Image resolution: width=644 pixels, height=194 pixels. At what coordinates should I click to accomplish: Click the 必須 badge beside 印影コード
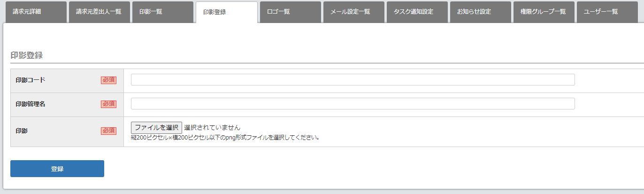coord(108,80)
